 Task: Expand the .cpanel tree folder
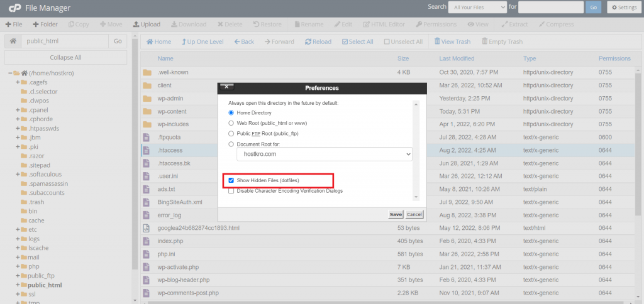pyautogui.click(x=18, y=110)
